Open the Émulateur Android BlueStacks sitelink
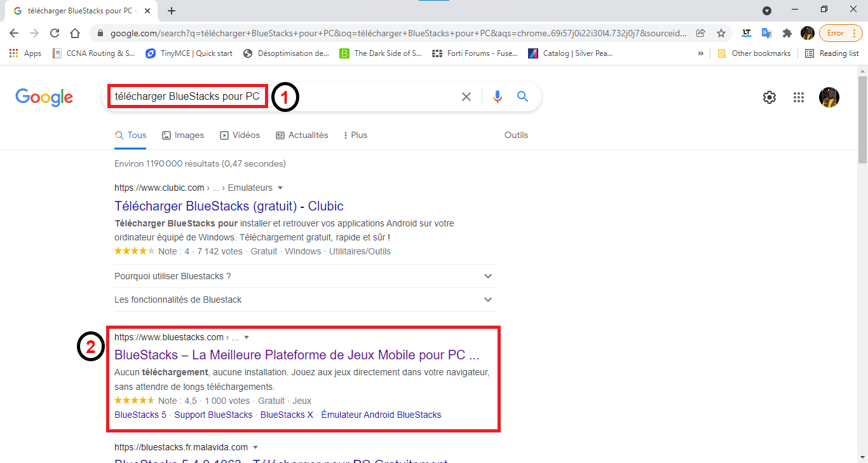Image resolution: width=868 pixels, height=463 pixels. click(x=381, y=415)
